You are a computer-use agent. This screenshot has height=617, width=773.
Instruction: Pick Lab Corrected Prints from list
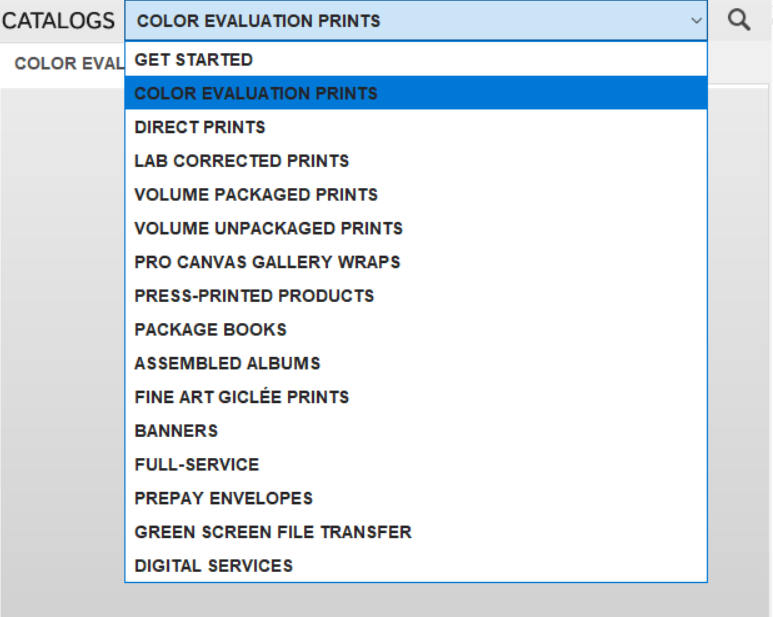(242, 161)
